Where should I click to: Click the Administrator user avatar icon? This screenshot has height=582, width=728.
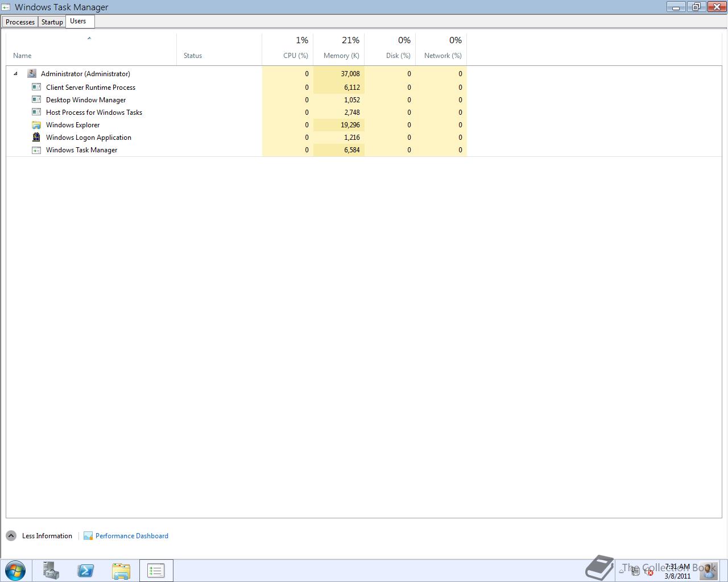(x=32, y=73)
